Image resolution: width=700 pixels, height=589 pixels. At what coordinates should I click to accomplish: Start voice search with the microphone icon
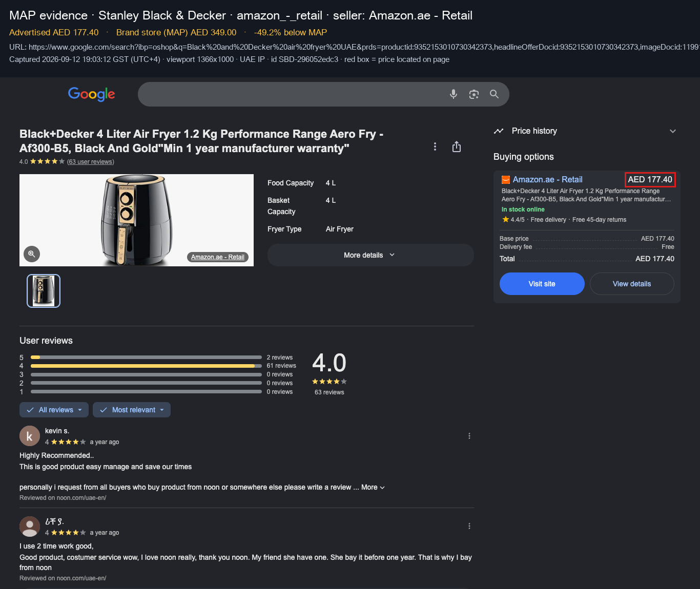pyautogui.click(x=454, y=94)
